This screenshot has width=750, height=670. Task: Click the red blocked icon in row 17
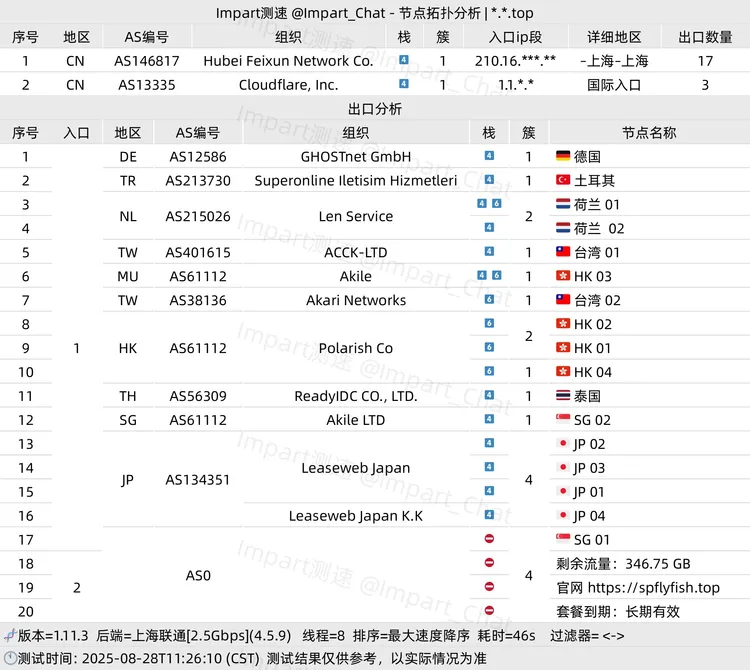tap(489, 540)
